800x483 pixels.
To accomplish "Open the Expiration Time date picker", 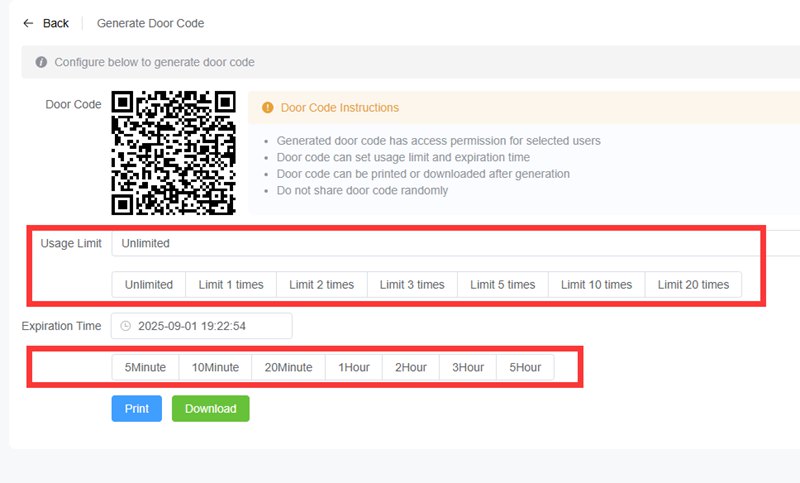I will 202,326.
